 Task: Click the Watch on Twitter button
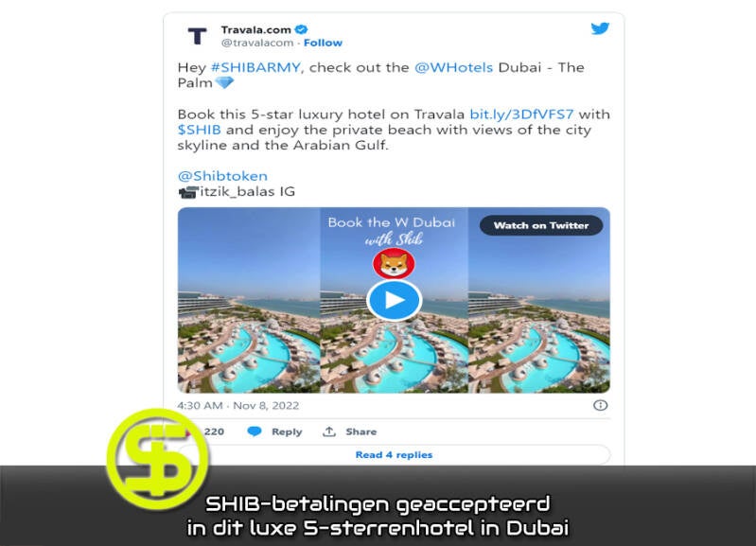click(541, 225)
